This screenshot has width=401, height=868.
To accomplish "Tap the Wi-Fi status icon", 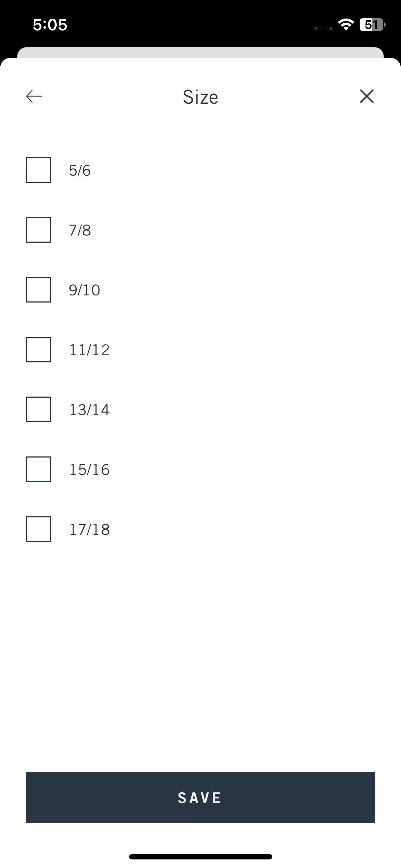I will [x=346, y=25].
